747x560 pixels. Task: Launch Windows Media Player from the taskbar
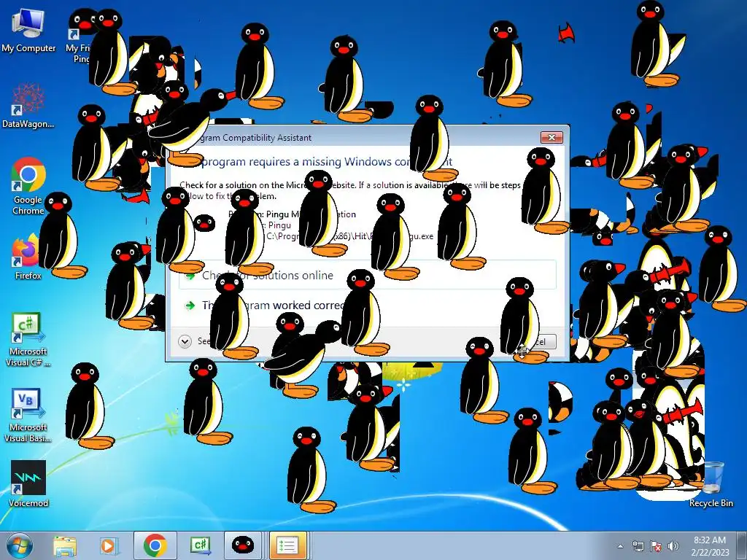click(x=108, y=545)
